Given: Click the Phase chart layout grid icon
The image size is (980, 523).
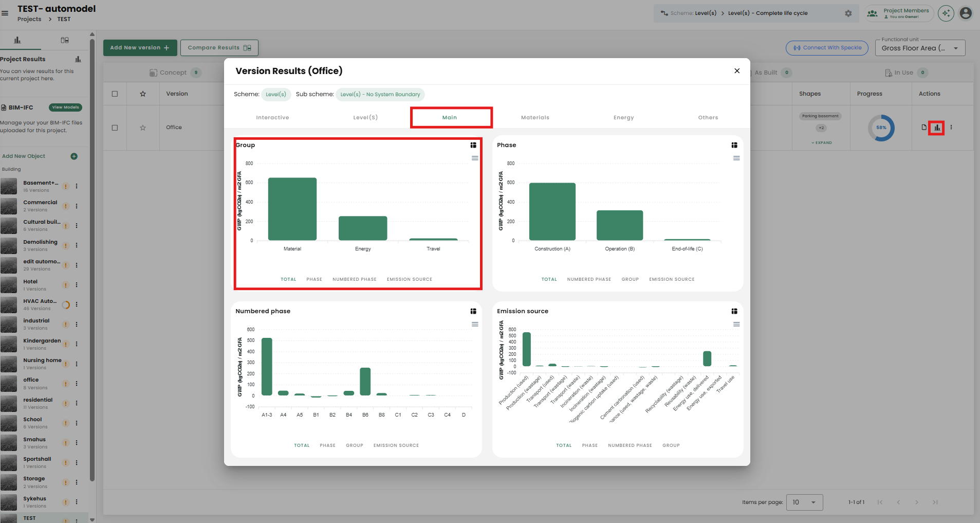Looking at the screenshot, I should point(734,145).
